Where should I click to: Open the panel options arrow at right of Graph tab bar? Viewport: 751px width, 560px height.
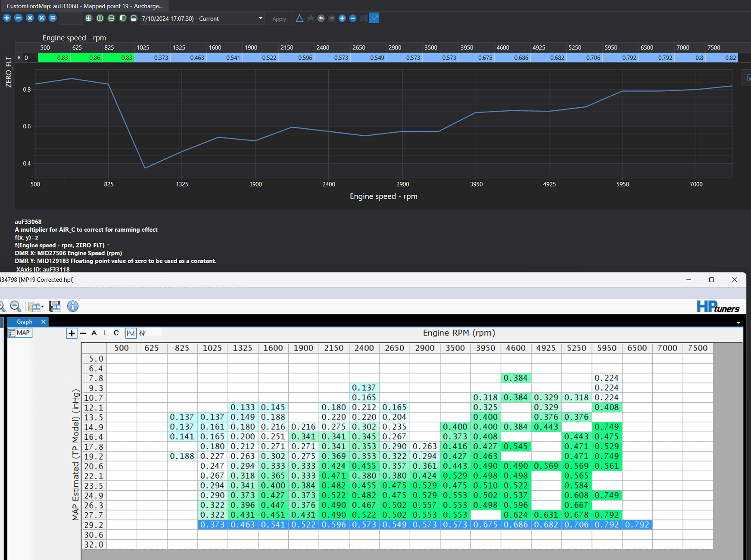(x=738, y=323)
